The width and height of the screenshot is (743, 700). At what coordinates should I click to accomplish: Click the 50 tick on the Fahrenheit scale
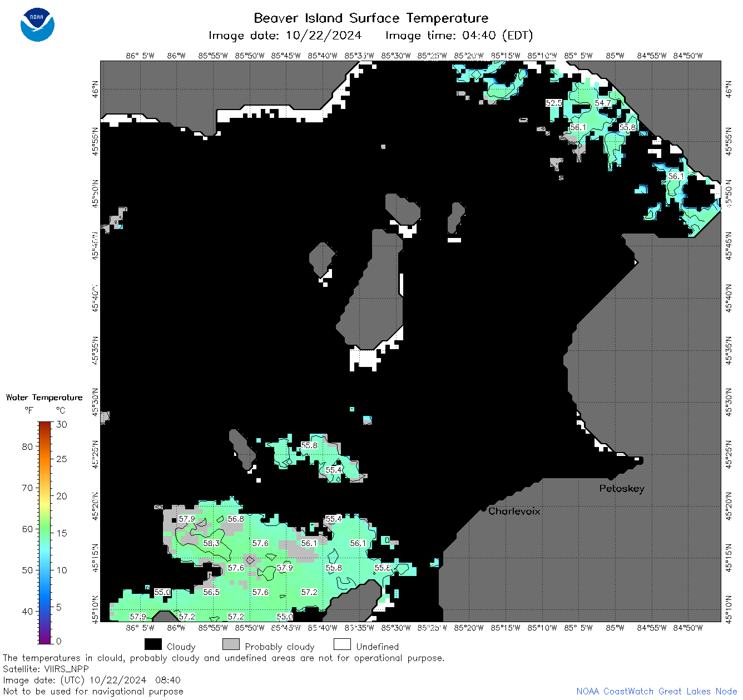(x=27, y=570)
